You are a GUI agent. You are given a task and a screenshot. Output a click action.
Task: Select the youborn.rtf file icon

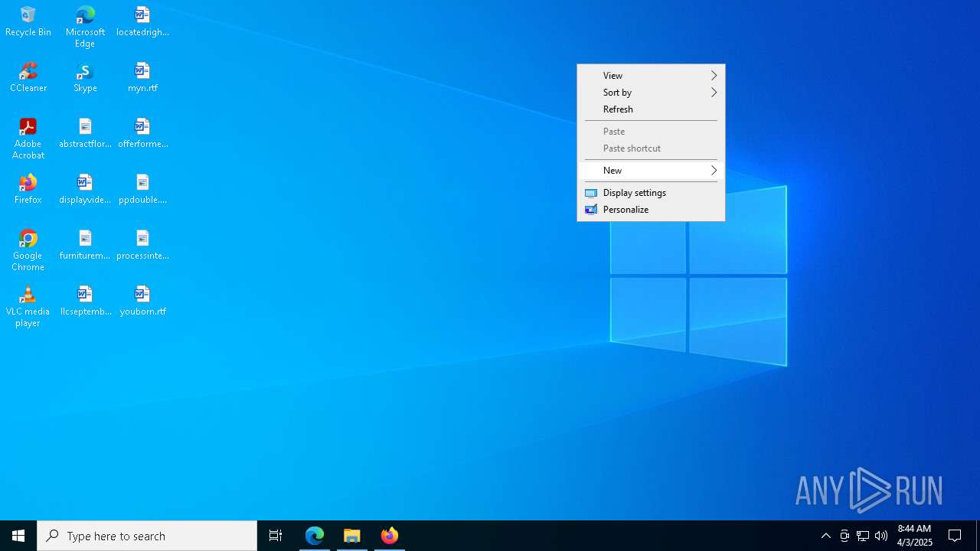click(x=142, y=301)
